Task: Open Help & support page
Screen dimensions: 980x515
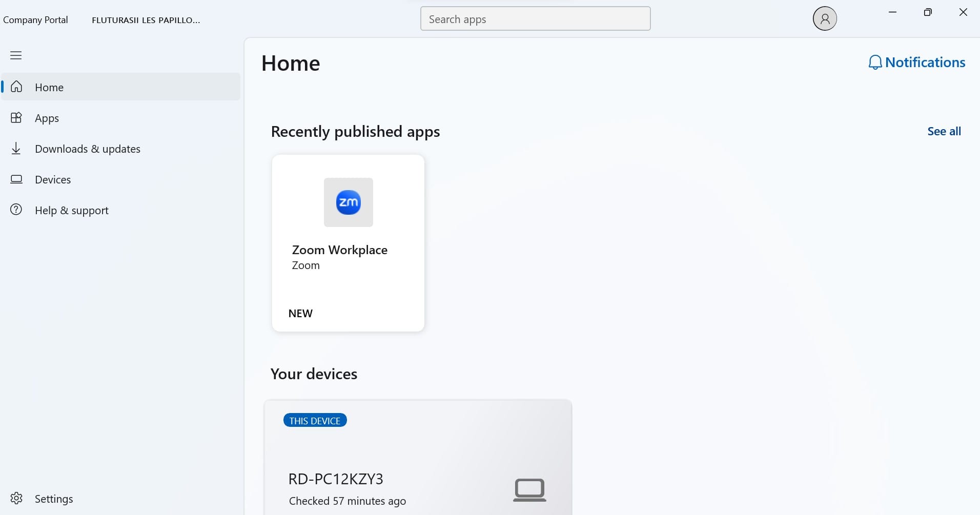Action: pyautogui.click(x=121, y=210)
